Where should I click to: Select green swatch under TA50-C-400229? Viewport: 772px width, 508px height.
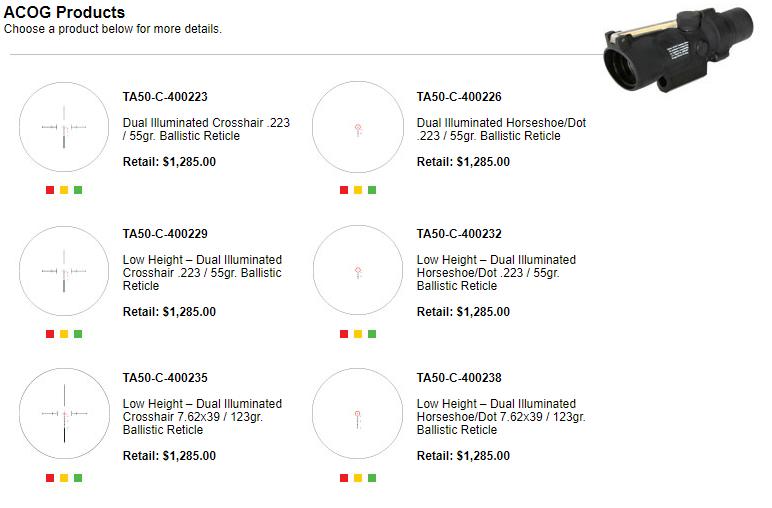(x=78, y=334)
